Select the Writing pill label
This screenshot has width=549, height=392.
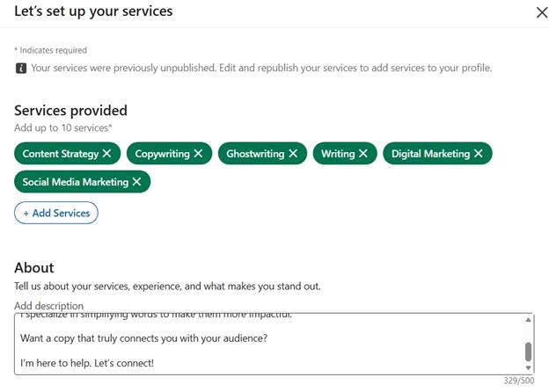pyautogui.click(x=338, y=154)
